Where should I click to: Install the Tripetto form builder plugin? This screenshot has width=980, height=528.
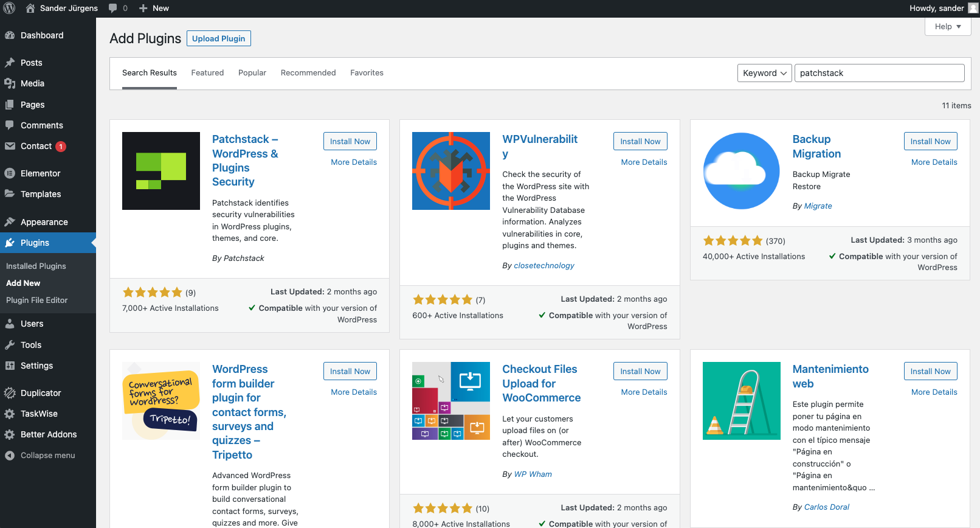tap(350, 371)
